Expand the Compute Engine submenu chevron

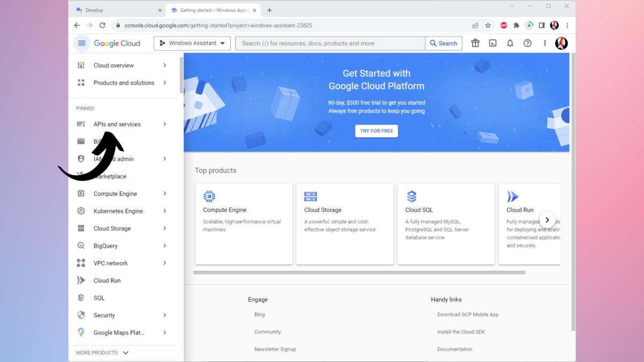(165, 194)
